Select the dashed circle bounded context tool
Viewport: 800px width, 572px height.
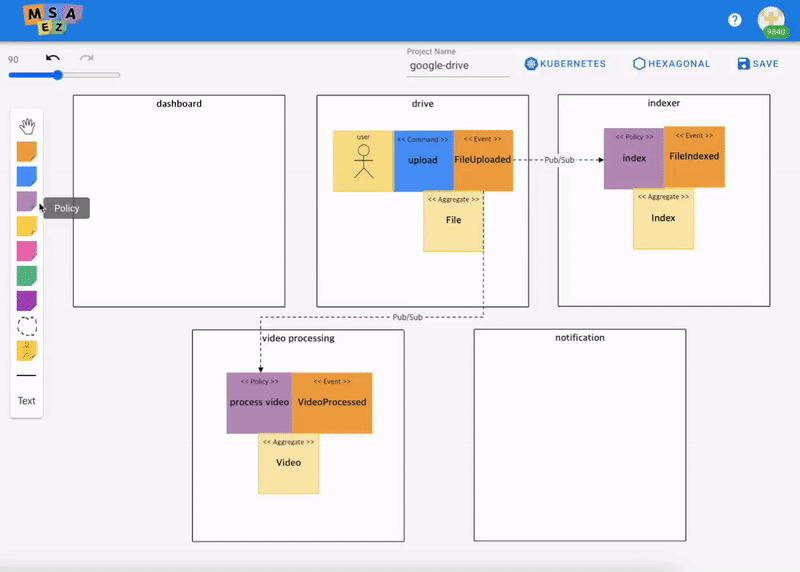(27, 326)
